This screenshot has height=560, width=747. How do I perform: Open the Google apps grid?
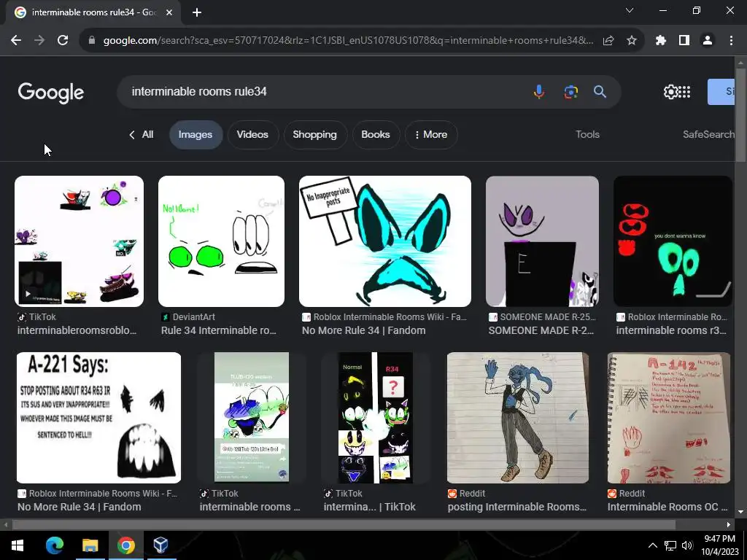pyautogui.click(x=684, y=92)
